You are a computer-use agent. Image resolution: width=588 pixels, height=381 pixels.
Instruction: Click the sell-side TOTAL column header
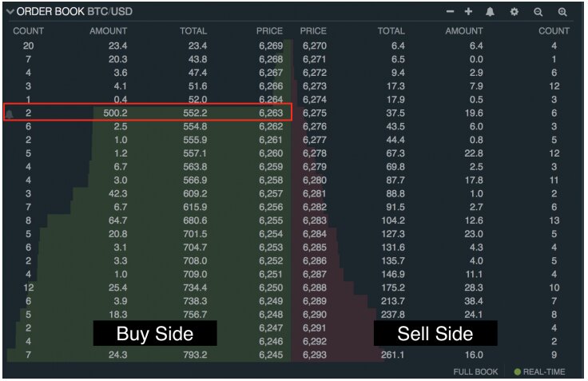[391, 31]
